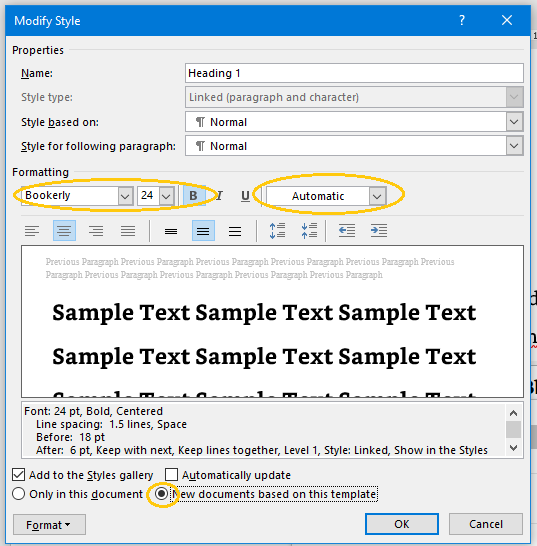Open Bookerly font name dropdown

(125, 196)
